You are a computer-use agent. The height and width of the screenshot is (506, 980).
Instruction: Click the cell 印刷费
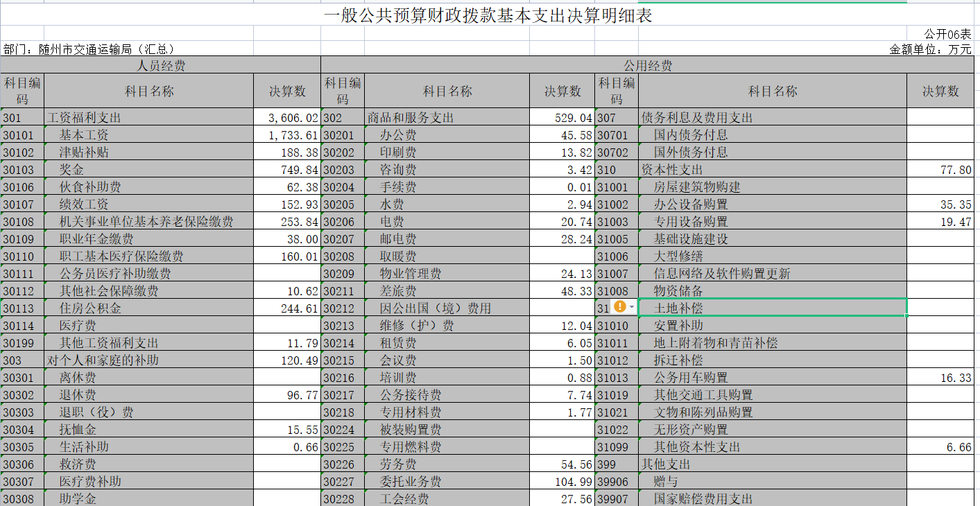[x=447, y=152]
